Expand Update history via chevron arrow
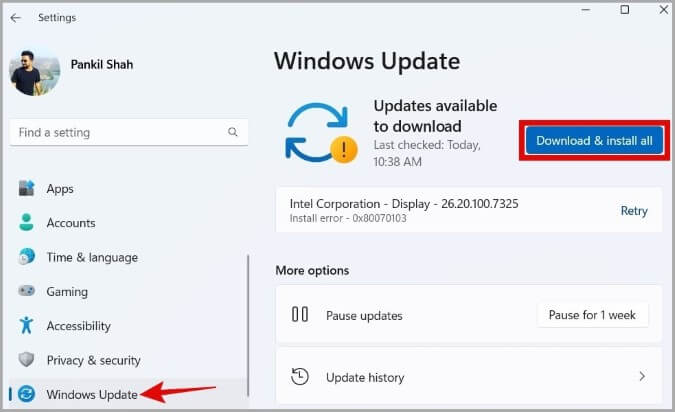Image resolution: width=675 pixels, height=412 pixels. click(642, 376)
